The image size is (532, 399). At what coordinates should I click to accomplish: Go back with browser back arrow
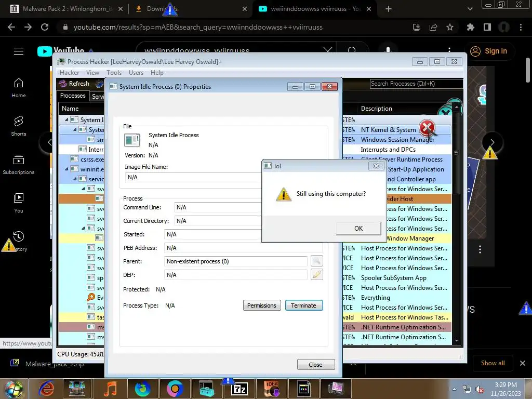pos(11,27)
